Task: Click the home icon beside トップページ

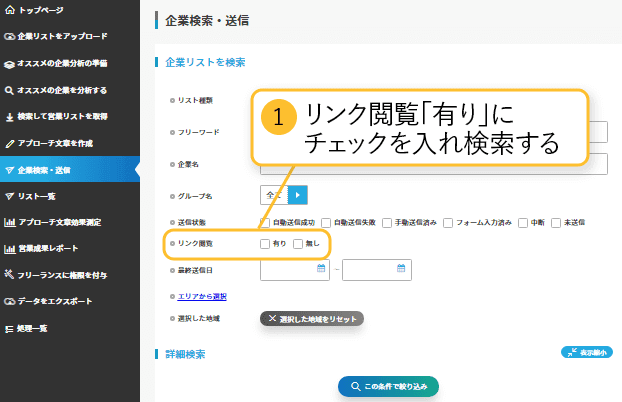Action: (x=10, y=10)
